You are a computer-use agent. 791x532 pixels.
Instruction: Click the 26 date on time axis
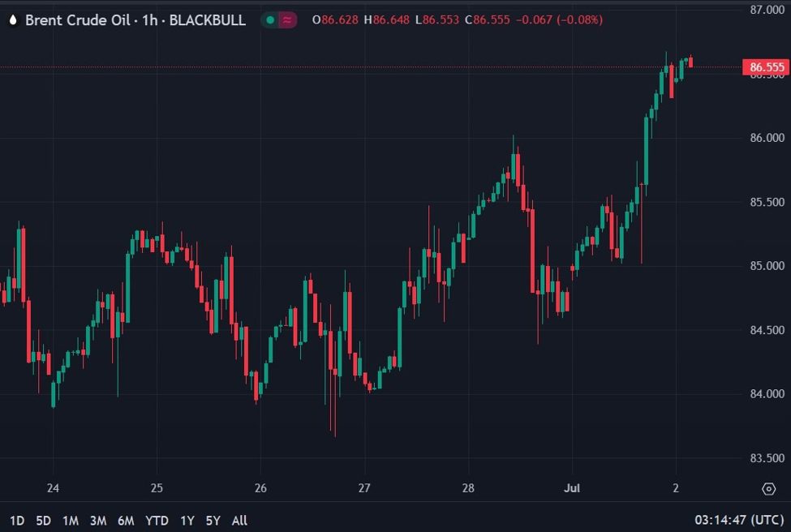(x=260, y=488)
